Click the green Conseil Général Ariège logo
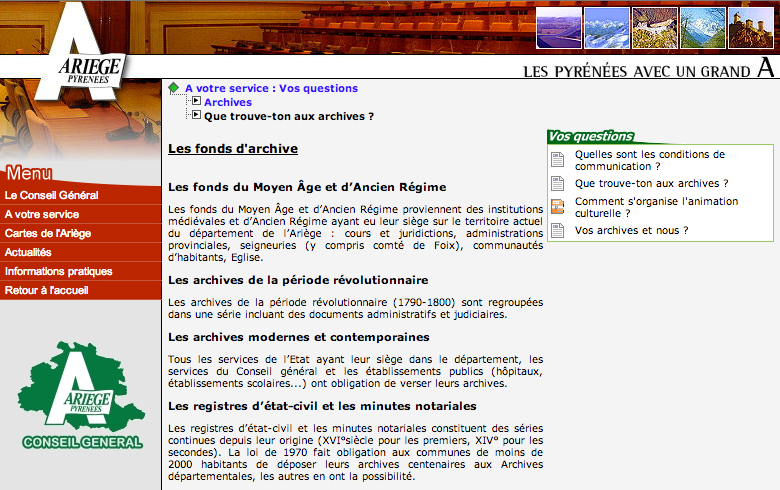This screenshot has width=780, height=490. pyautogui.click(x=82, y=395)
